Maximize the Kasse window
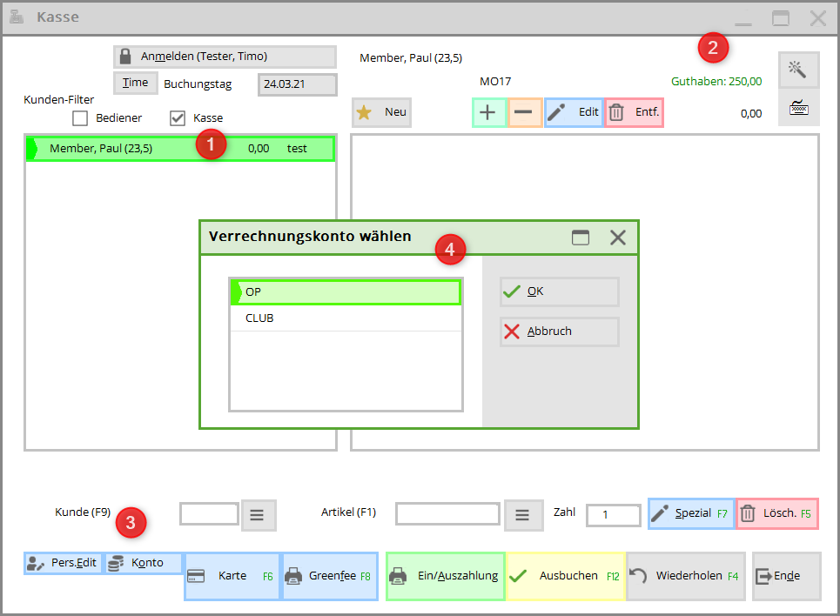This screenshot has height=616, width=840. click(781, 18)
